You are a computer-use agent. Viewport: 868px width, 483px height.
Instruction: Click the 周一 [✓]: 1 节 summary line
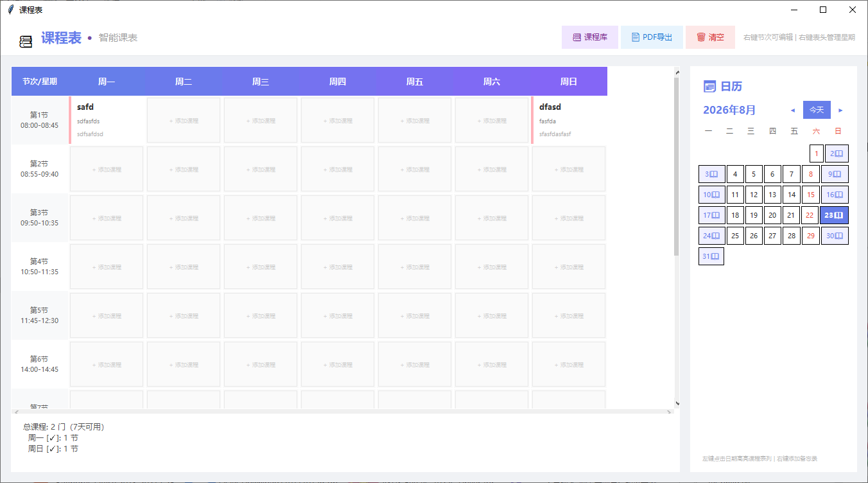(53, 438)
